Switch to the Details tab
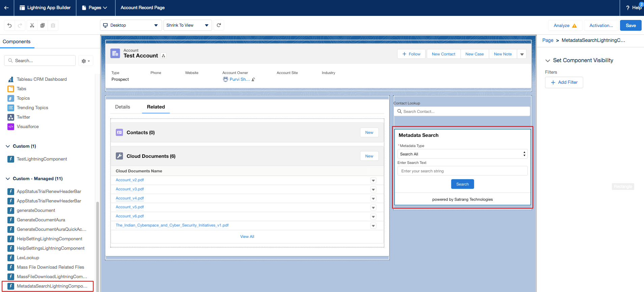Viewport: 644px width, 292px height. (122, 107)
